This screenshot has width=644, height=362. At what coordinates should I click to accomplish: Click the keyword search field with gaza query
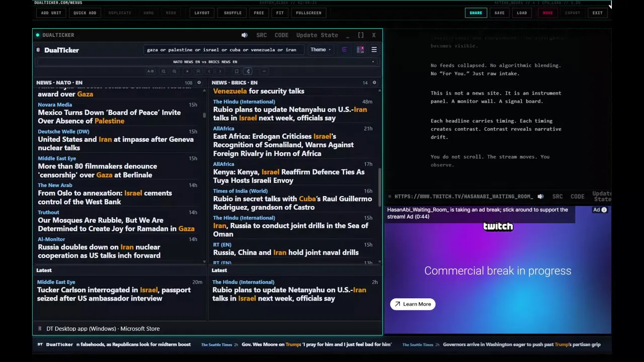point(223,50)
